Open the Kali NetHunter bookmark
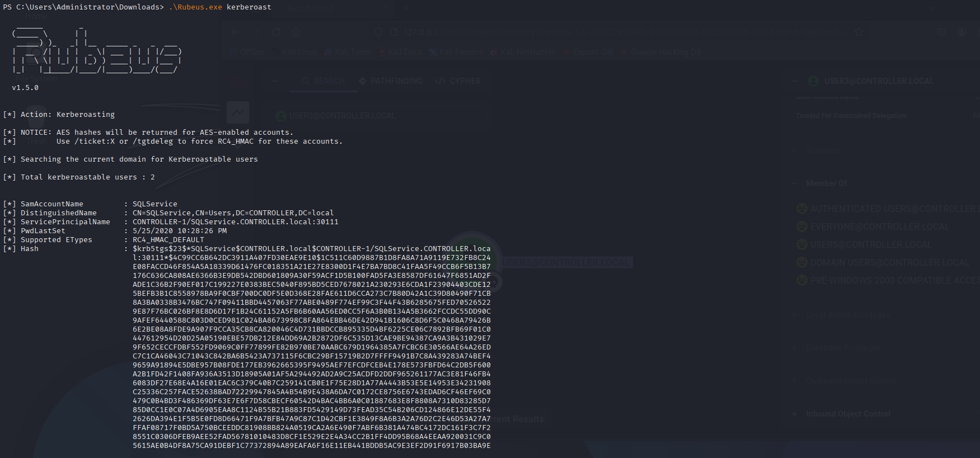980x458 pixels. 522,52
